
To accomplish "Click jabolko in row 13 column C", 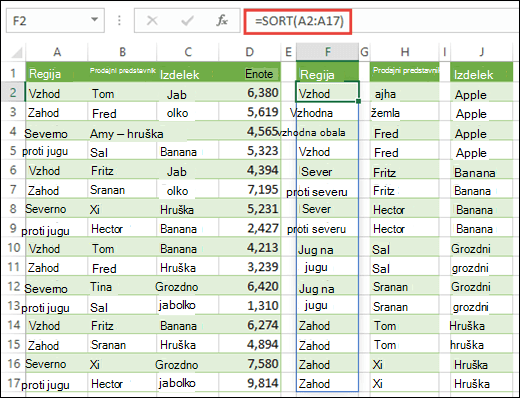I will (177, 305).
